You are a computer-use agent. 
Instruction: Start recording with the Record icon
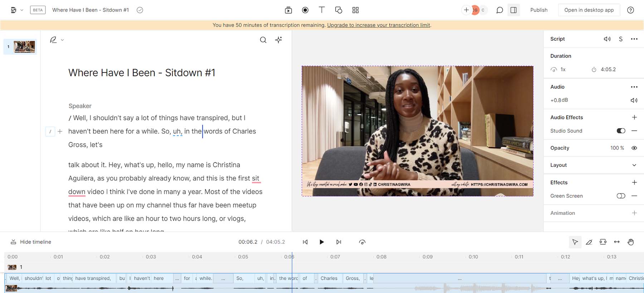pyautogui.click(x=305, y=10)
